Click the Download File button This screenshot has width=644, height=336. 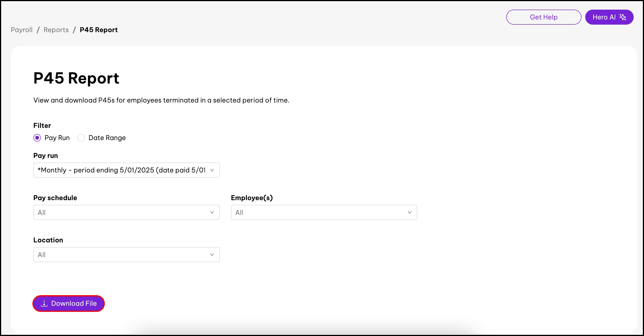pos(68,303)
